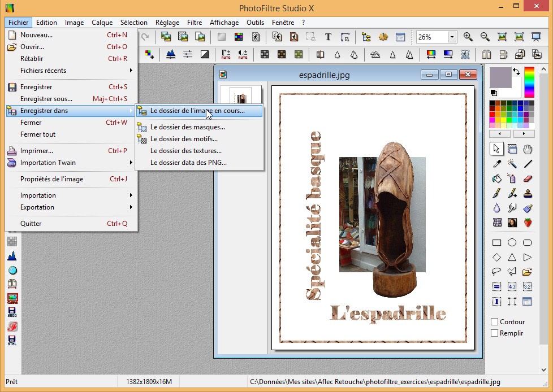Swap foreground and background colors
The image size is (553, 392).
pyautogui.click(x=517, y=72)
